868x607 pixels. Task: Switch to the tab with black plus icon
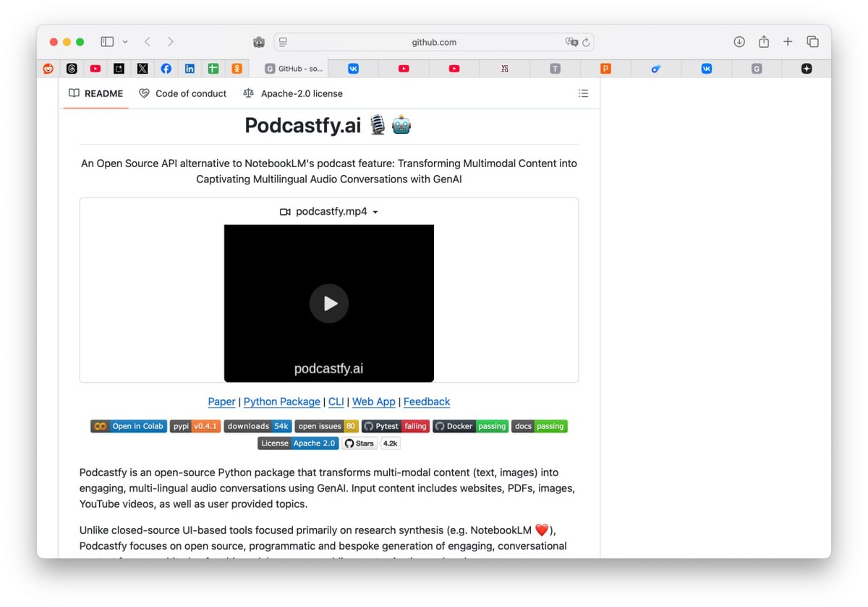coord(807,69)
